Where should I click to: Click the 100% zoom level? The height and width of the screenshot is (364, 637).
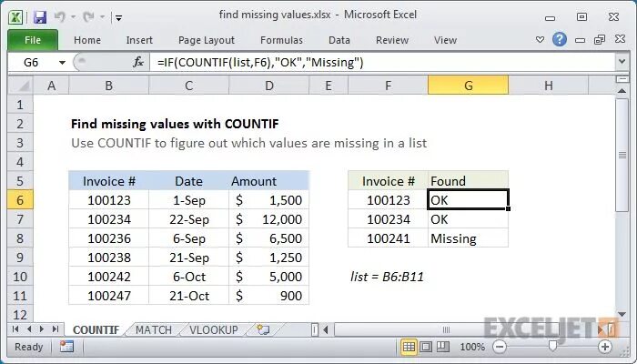pos(472,347)
